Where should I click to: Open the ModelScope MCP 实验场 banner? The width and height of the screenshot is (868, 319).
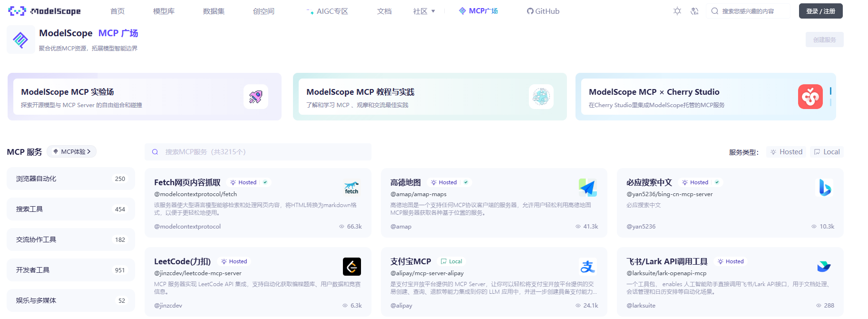(x=145, y=97)
